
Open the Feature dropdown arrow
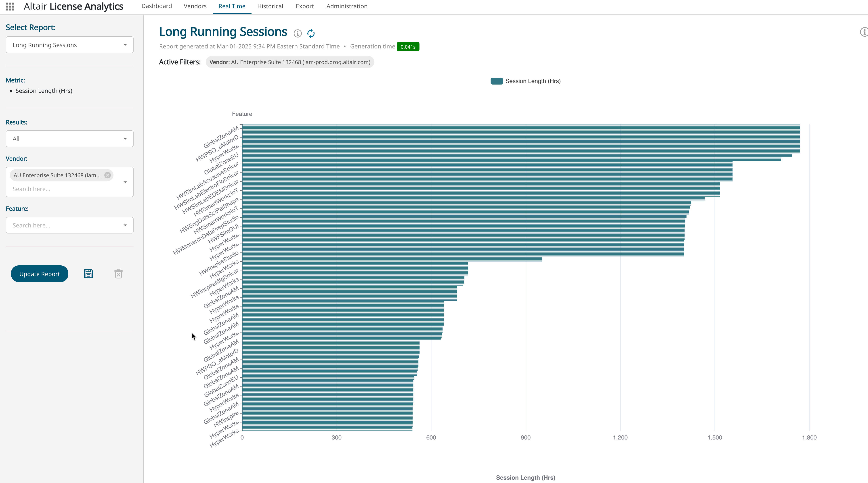(x=125, y=225)
